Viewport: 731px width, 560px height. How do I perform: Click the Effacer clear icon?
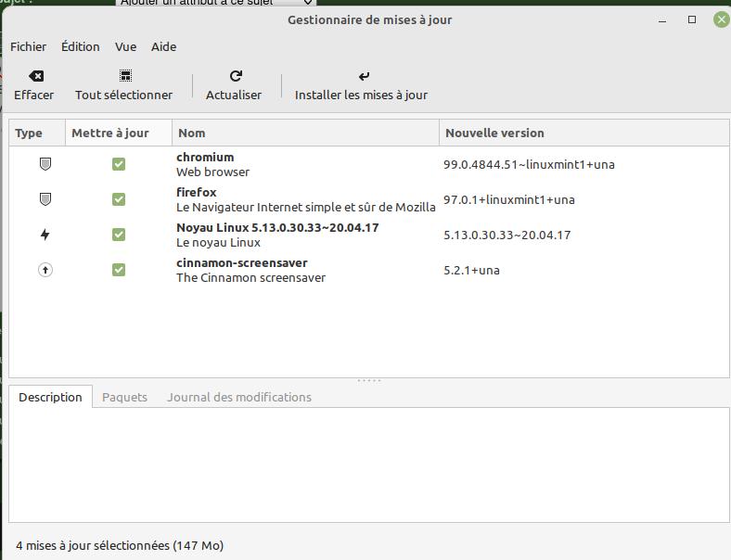click(35, 76)
